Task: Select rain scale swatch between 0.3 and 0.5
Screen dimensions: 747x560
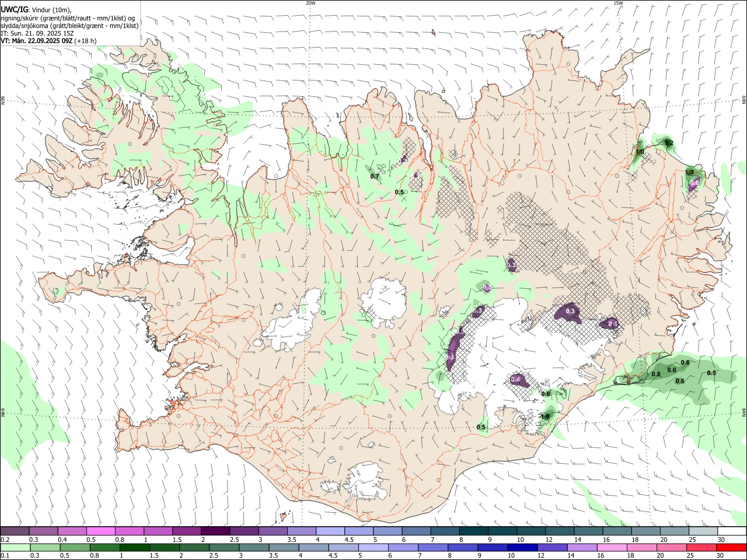Action: coord(46,547)
